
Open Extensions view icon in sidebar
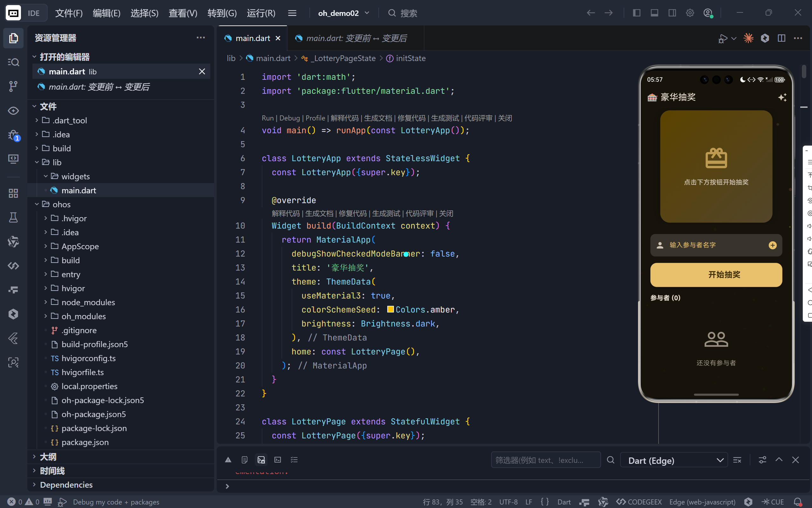pos(13,193)
